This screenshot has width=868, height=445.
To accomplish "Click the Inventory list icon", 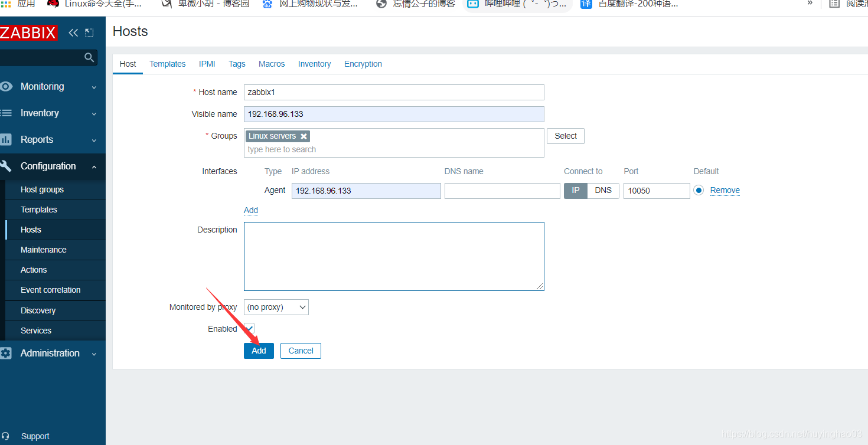I will pos(6,113).
